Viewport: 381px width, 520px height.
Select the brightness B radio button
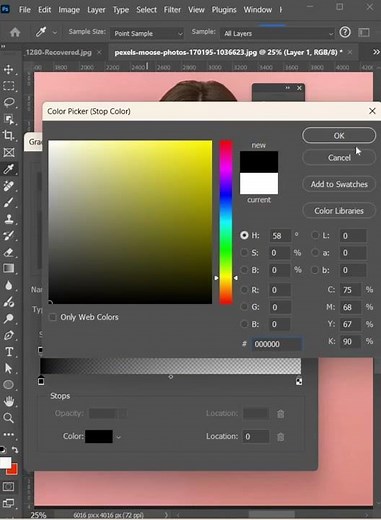pyautogui.click(x=244, y=270)
